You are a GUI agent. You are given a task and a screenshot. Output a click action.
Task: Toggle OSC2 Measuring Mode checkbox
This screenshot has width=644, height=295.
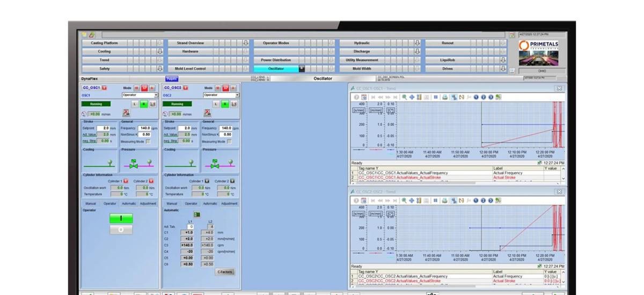point(230,142)
